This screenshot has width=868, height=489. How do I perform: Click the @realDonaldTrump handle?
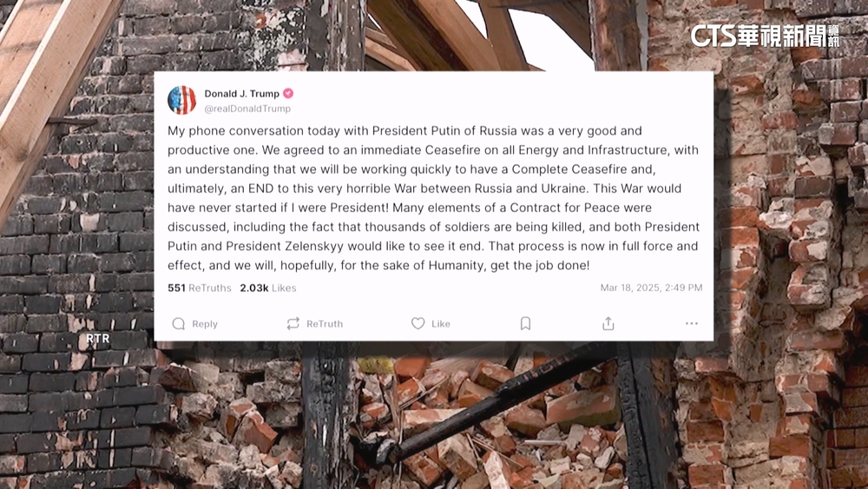coord(247,109)
